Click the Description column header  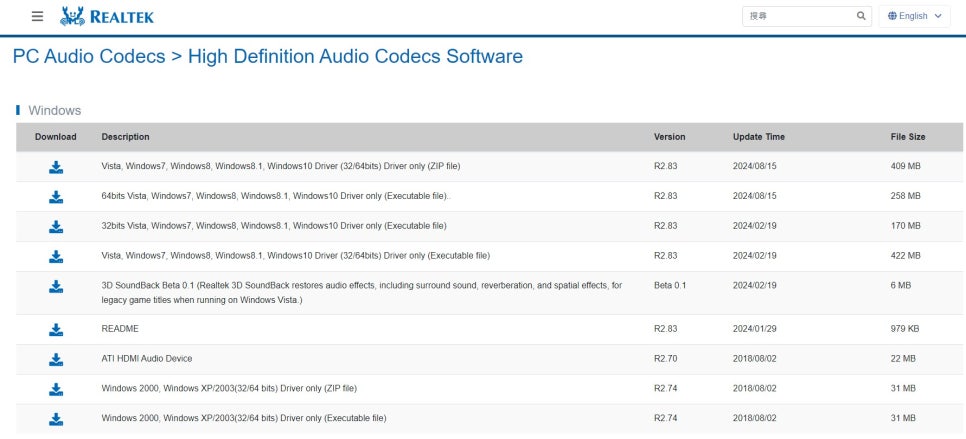[125, 137]
